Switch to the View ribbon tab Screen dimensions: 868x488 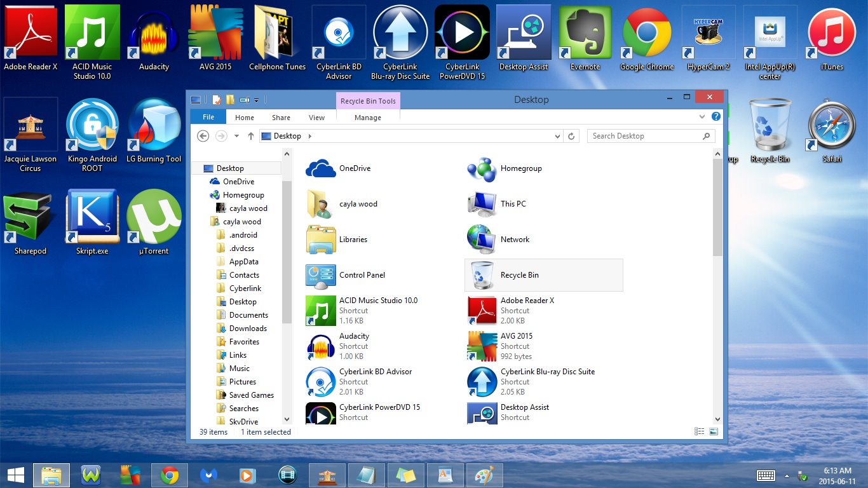316,118
